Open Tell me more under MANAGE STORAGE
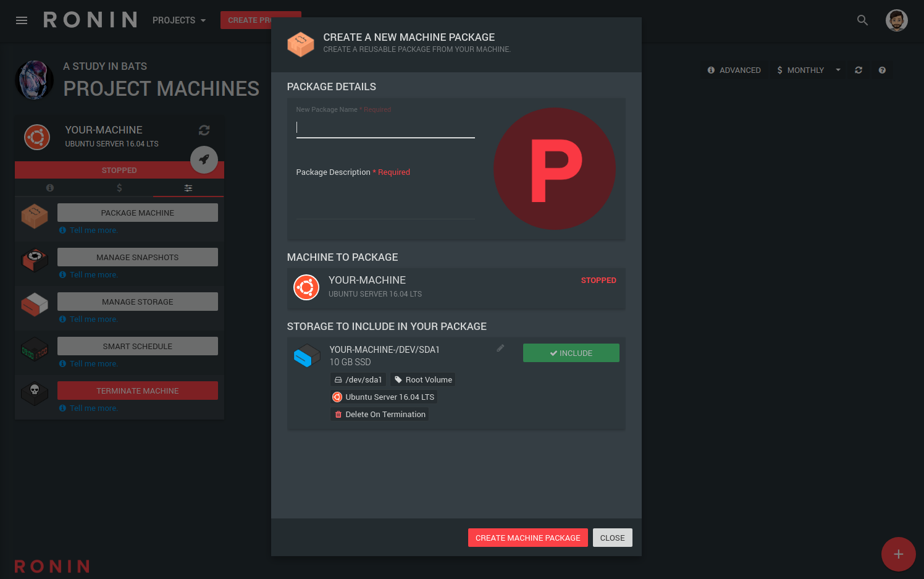This screenshot has width=924, height=579. (88, 319)
